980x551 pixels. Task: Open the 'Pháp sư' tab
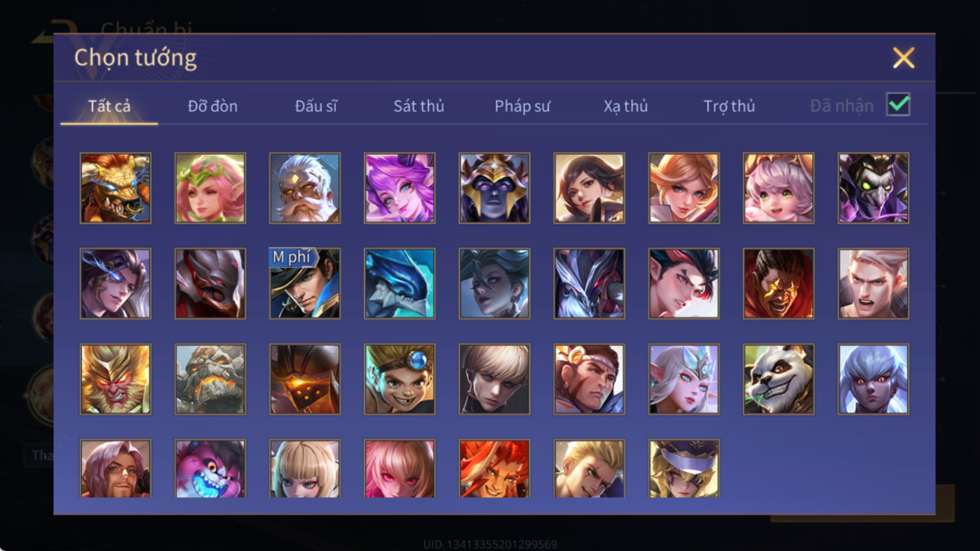pyautogui.click(x=522, y=106)
